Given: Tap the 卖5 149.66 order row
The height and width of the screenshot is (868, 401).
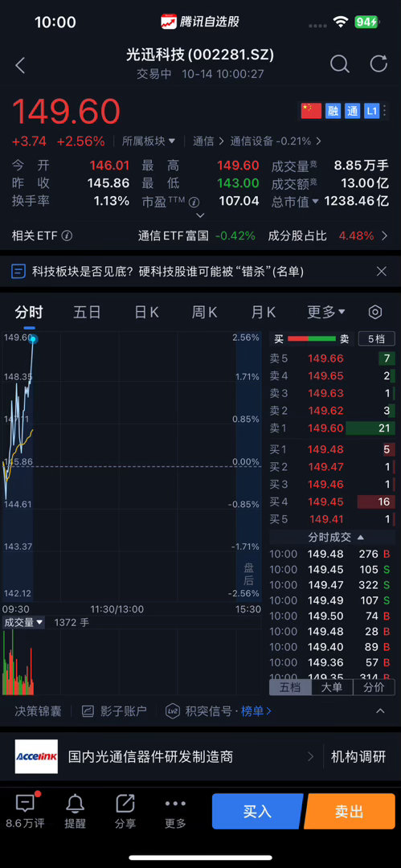Looking at the screenshot, I should coord(332,358).
